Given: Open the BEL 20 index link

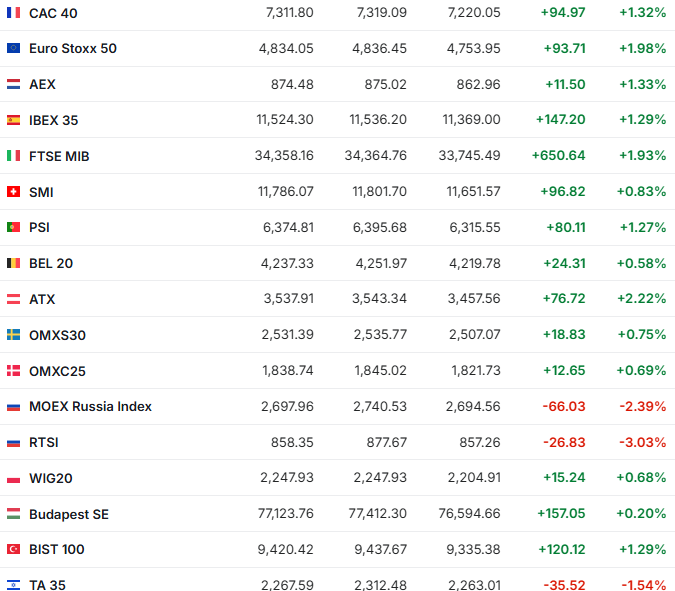Looking at the screenshot, I should [x=51, y=263].
